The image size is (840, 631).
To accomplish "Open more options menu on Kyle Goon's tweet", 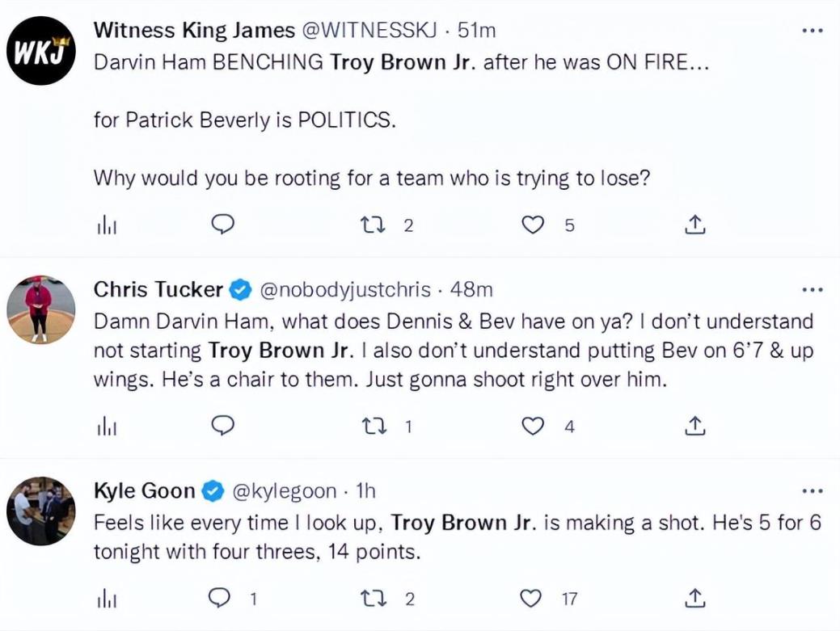I will point(812,490).
